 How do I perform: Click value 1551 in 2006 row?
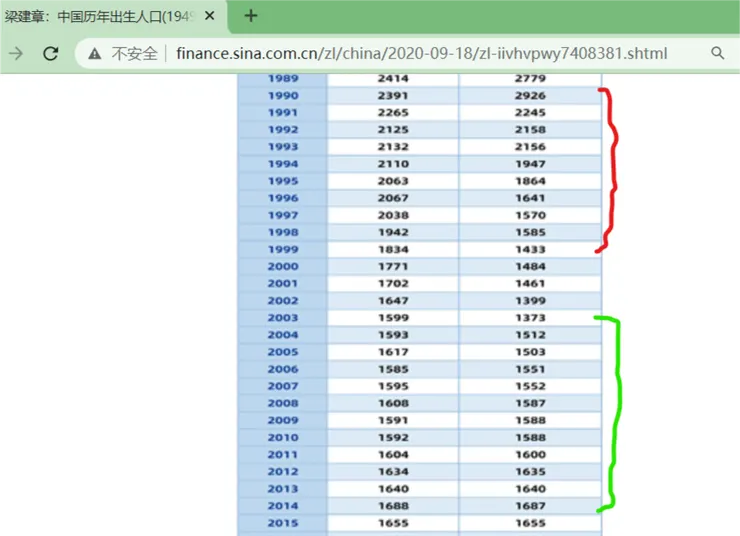point(530,369)
